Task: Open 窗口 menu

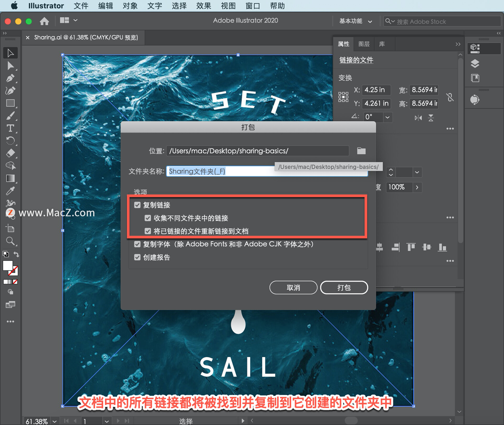Action: 253,6
